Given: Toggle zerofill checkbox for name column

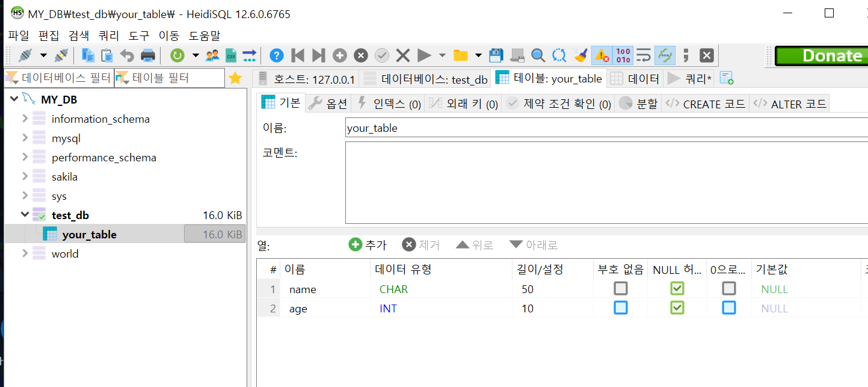Looking at the screenshot, I should [729, 289].
